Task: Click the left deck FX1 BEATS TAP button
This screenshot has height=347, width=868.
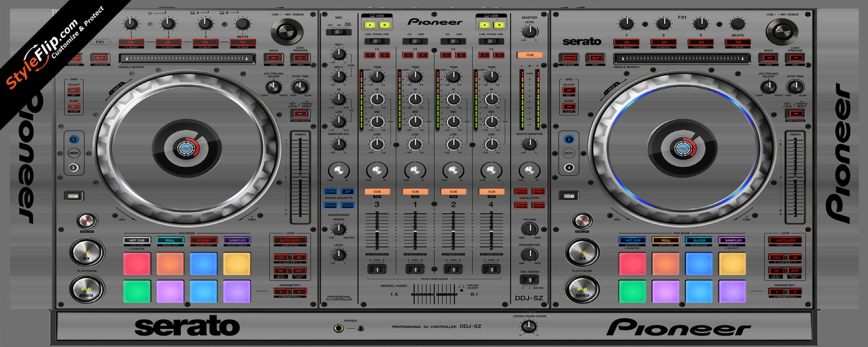Action: point(243,42)
